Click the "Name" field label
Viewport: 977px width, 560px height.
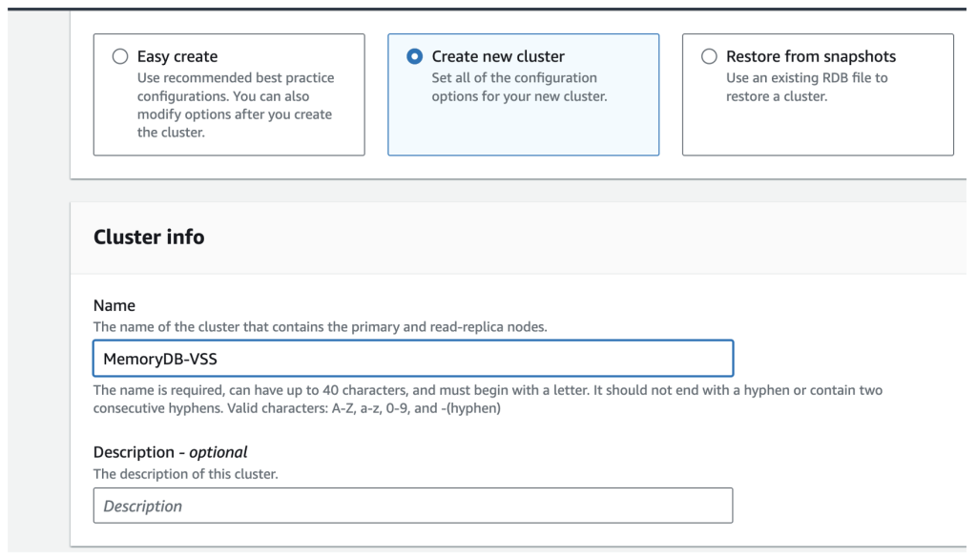coord(114,306)
